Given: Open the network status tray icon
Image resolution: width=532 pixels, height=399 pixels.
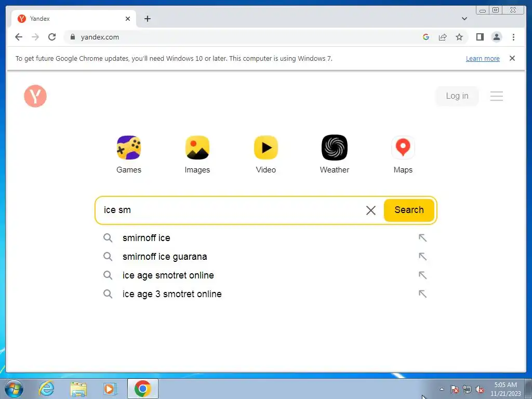Looking at the screenshot, I should pos(467,389).
